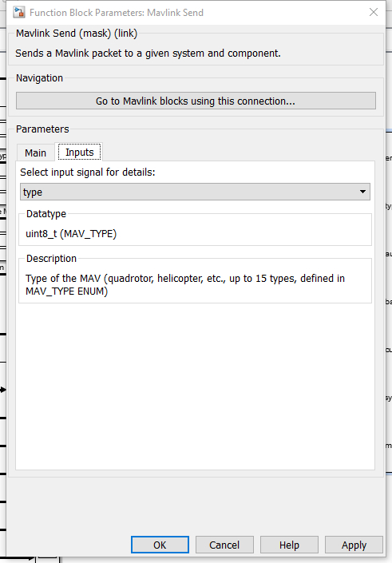392x563 pixels.
Task: Apply the parameter changes
Action: click(354, 545)
